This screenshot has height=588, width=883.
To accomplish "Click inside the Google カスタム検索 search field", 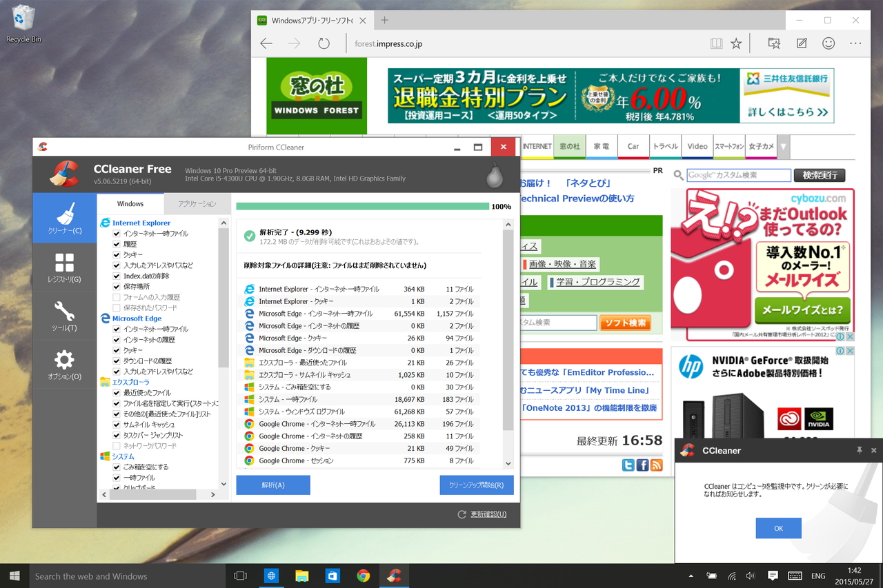I will (738, 175).
